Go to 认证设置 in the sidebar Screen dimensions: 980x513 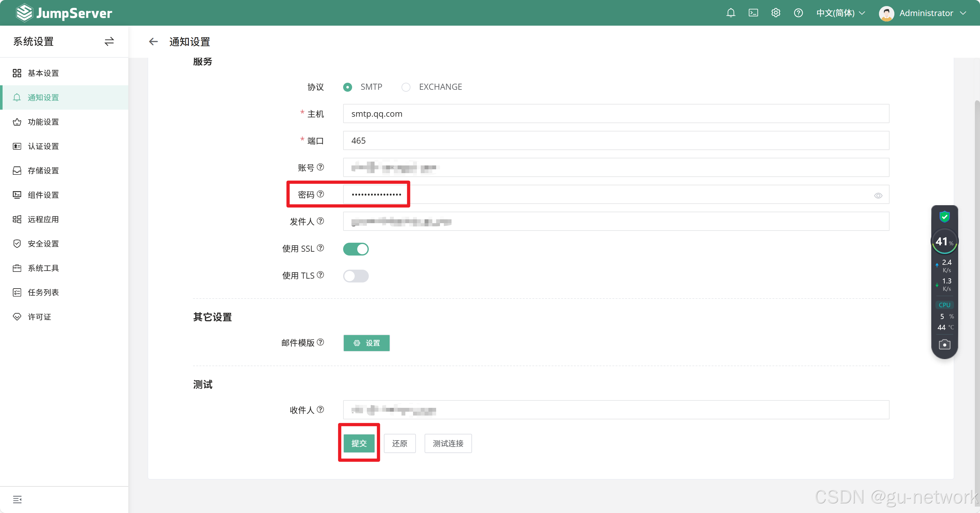(43, 147)
